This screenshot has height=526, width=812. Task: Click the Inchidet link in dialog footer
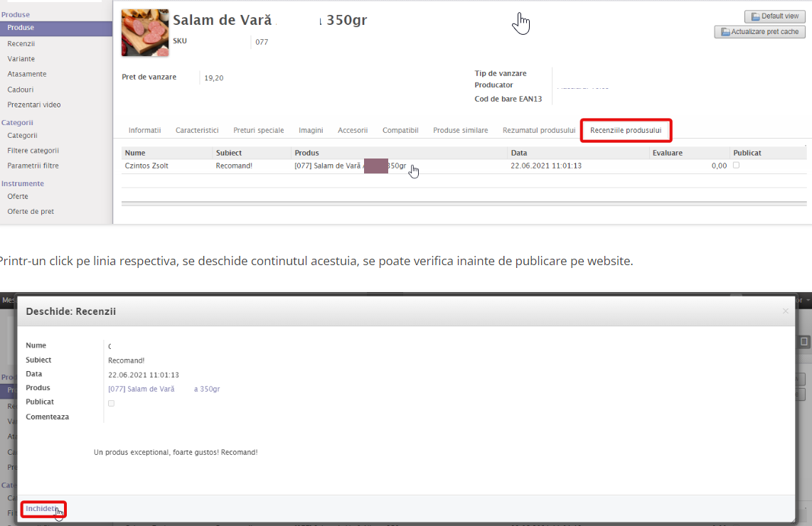click(x=42, y=508)
